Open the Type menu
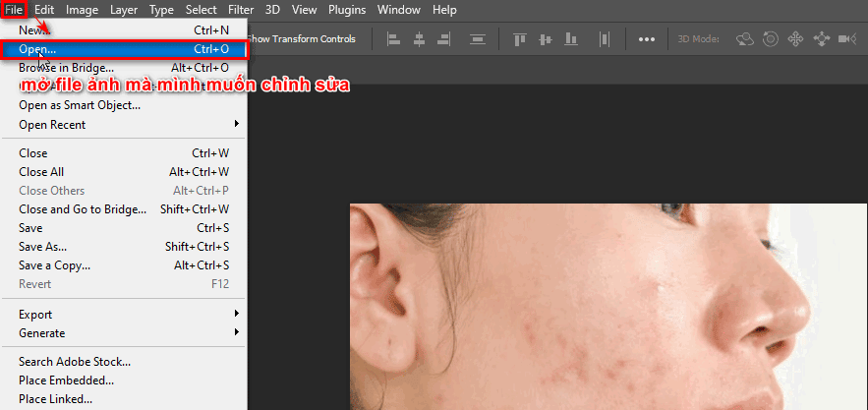 [x=161, y=10]
